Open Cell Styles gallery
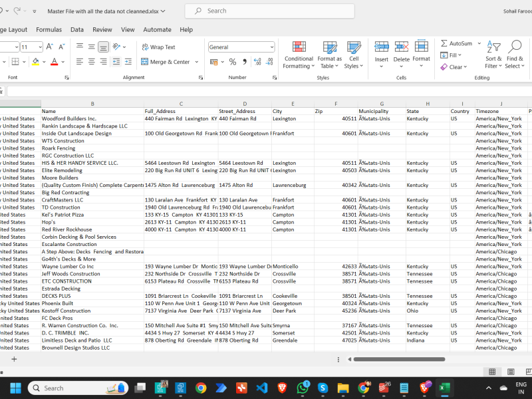 (354, 55)
